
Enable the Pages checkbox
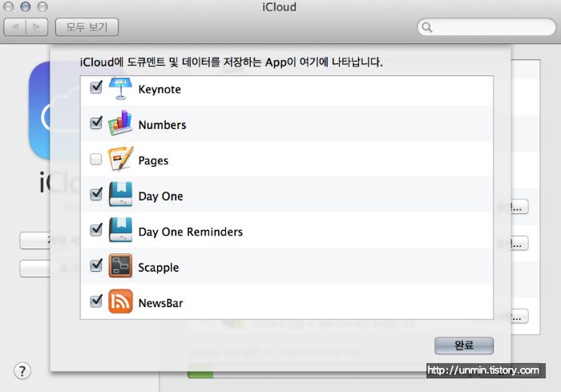(96, 159)
